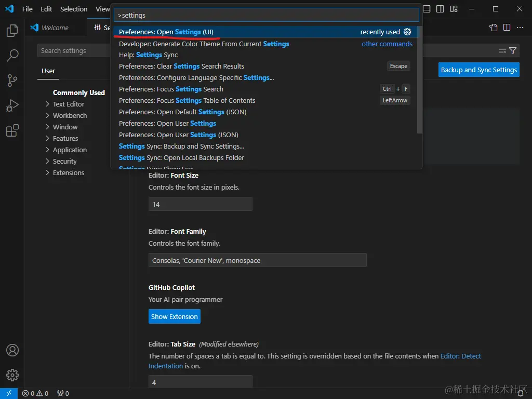Open the Selection menu

[x=74, y=9]
